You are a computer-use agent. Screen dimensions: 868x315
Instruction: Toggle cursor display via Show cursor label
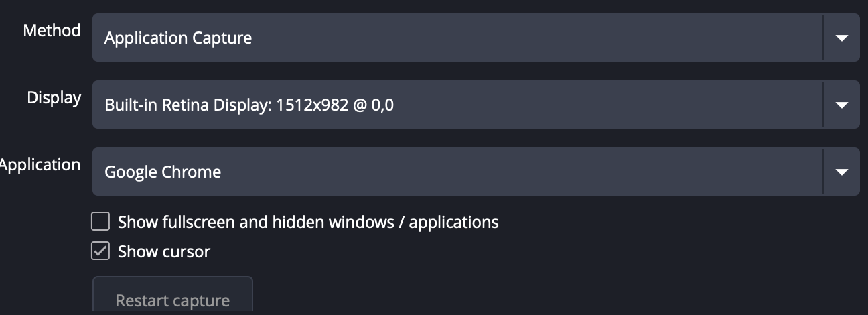click(164, 252)
